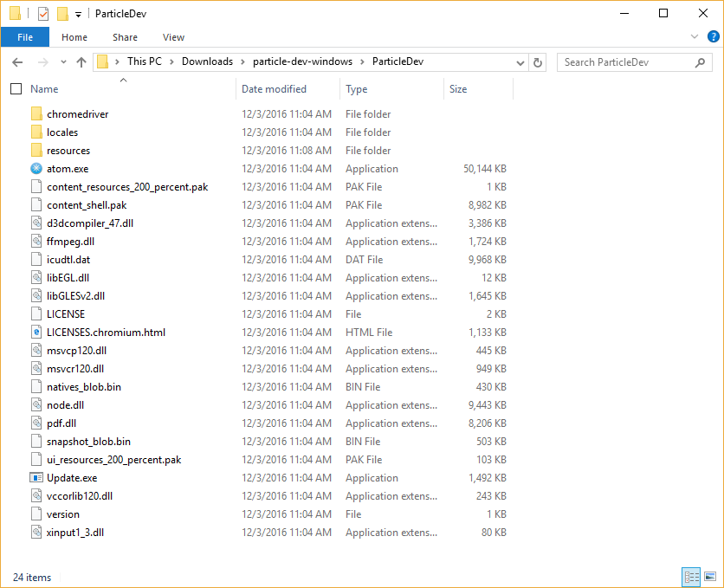Image resolution: width=724 pixels, height=588 pixels.
Task: Expand the chevron before This PC
Action: tap(117, 61)
